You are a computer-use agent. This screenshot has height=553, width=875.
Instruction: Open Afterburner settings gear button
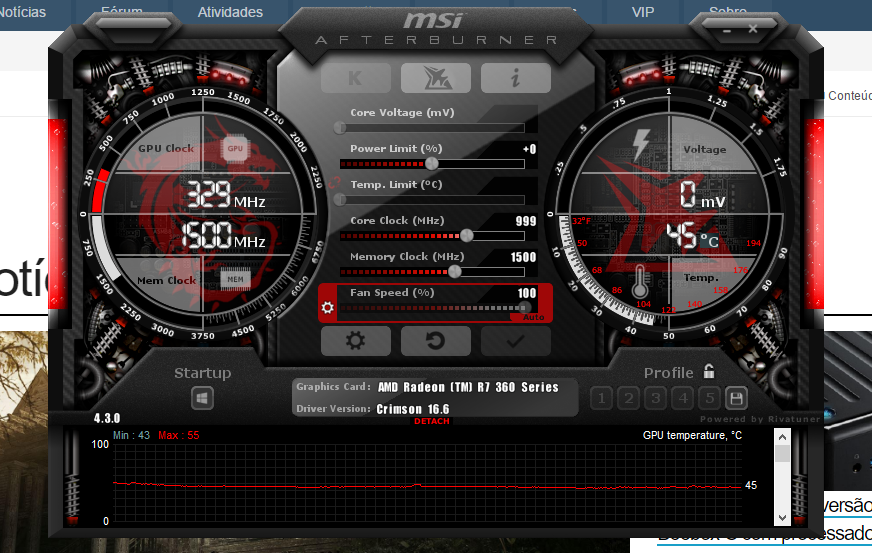click(355, 340)
